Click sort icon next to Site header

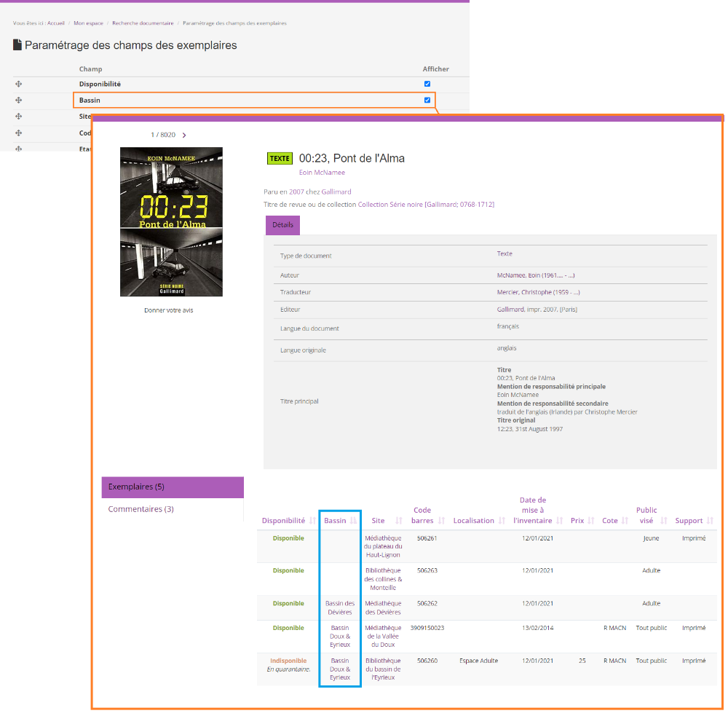click(398, 521)
